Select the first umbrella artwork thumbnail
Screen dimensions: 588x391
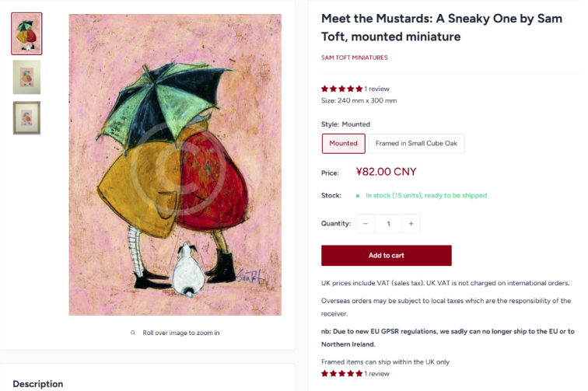(26, 33)
